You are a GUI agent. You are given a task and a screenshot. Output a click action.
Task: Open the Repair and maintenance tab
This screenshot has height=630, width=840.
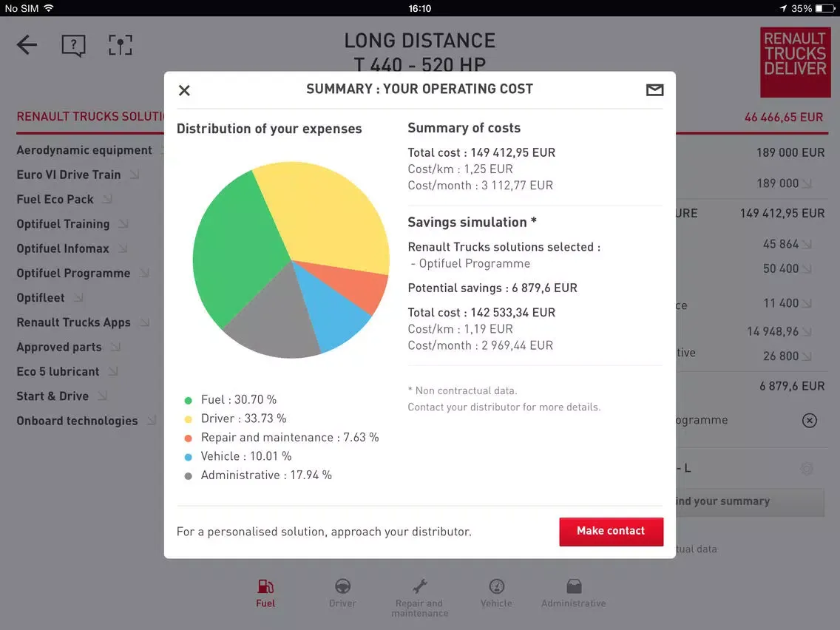[x=419, y=598]
